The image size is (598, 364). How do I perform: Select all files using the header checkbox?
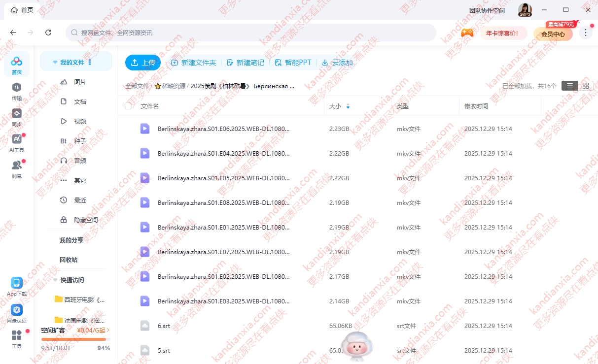pyautogui.click(x=128, y=105)
